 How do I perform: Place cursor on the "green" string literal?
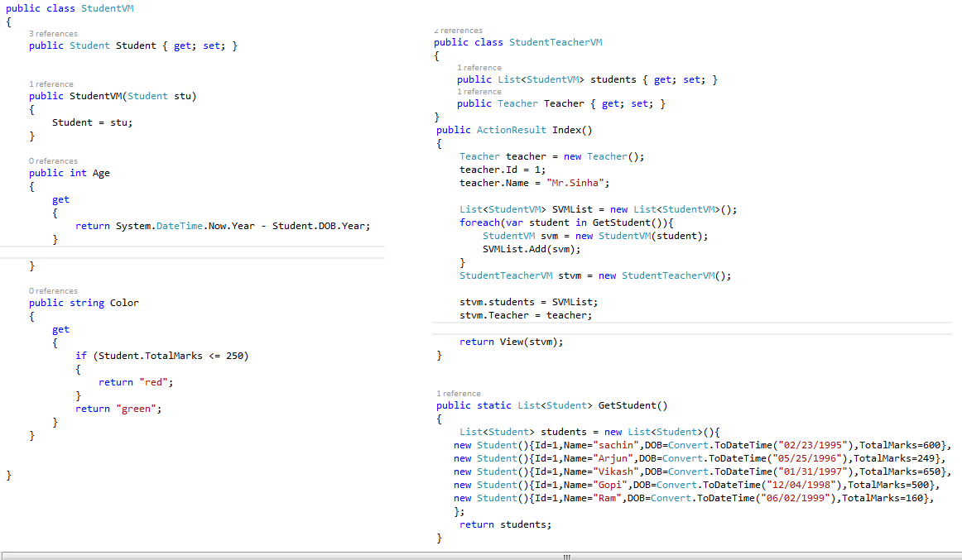(x=137, y=409)
